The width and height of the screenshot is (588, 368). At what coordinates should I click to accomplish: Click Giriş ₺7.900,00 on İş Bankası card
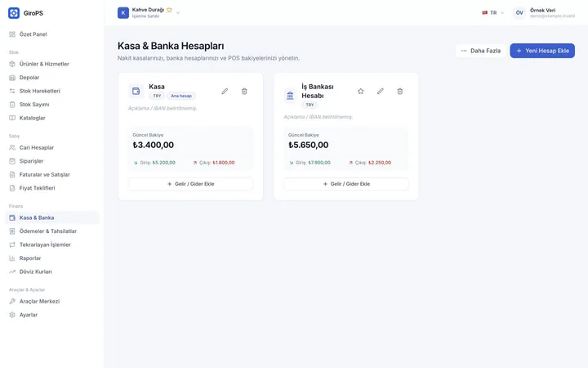click(310, 163)
